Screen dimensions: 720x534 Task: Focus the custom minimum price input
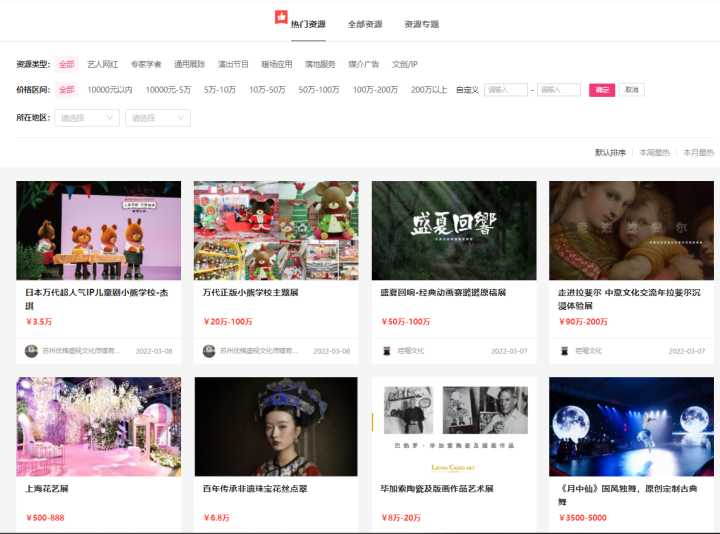pyautogui.click(x=506, y=90)
